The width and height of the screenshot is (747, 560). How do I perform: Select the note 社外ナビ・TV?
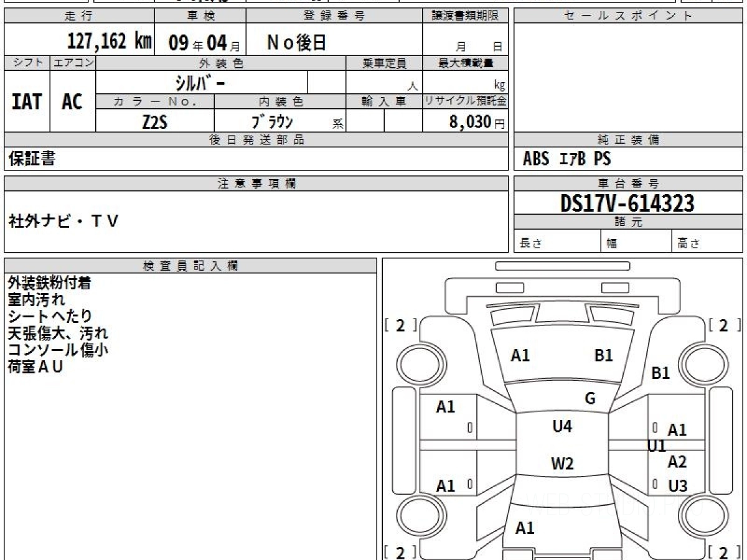pyautogui.click(x=63, y=221)
